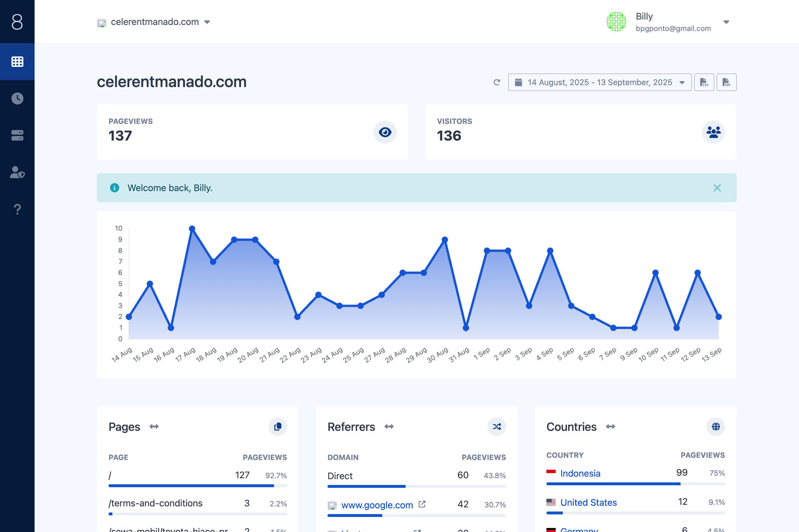Viewport: 799px width, 532px height.
Task: Toggle the Pages copy icon button
Action: [x=278, y=426]
